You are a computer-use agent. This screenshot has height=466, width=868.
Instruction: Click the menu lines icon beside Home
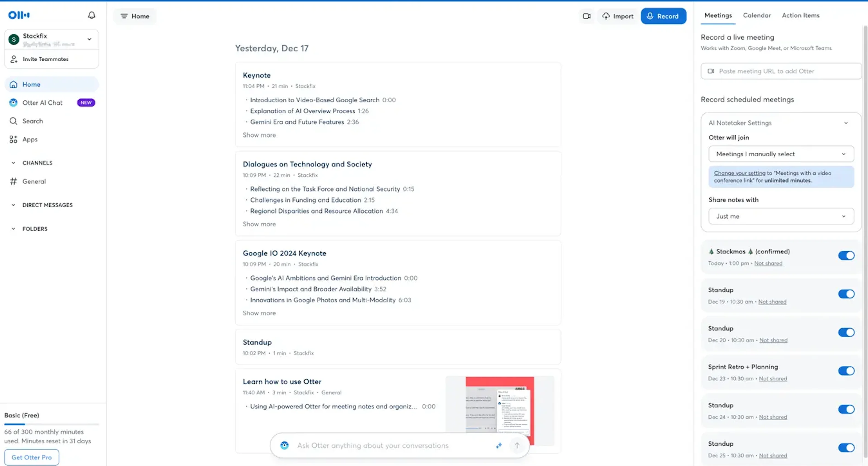(x=124, y=16)
